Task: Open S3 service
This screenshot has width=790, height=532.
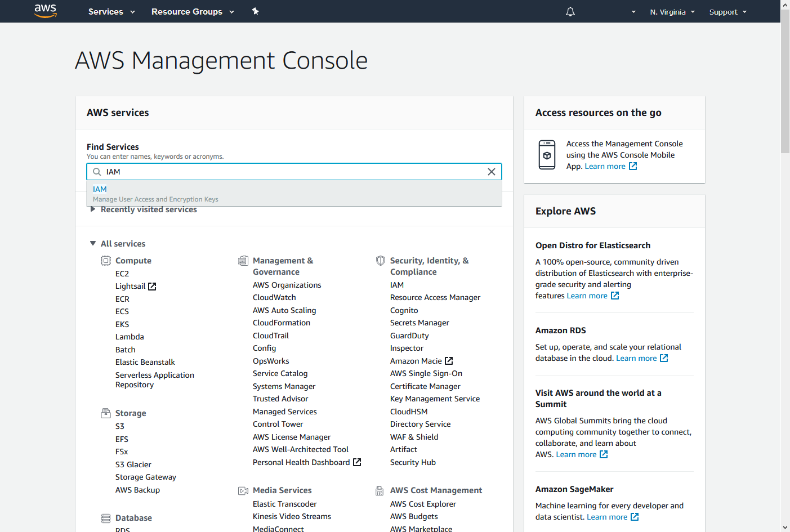Action: coord(120,426)
